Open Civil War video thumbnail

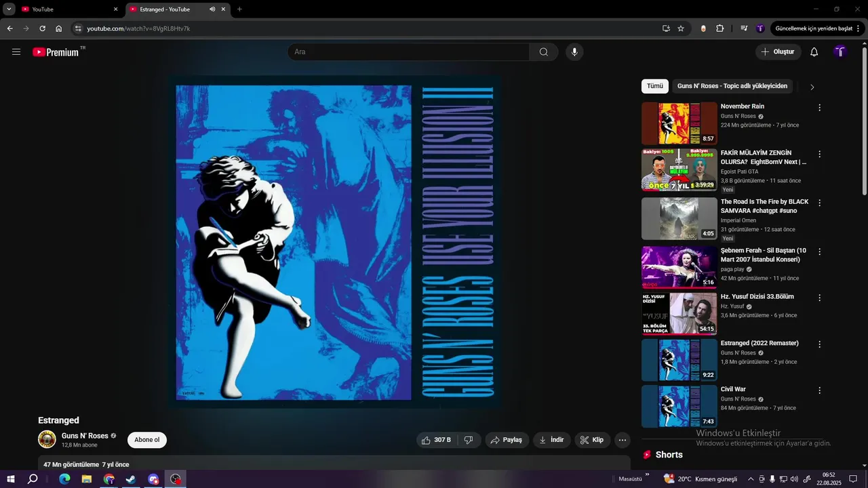click(x=679, y=406)
